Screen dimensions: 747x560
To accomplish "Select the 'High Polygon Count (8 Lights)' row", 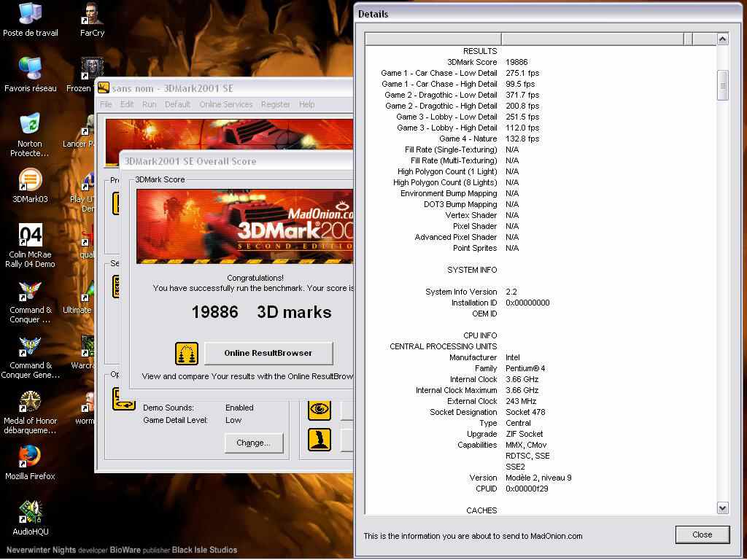I will tap(541, 182).
